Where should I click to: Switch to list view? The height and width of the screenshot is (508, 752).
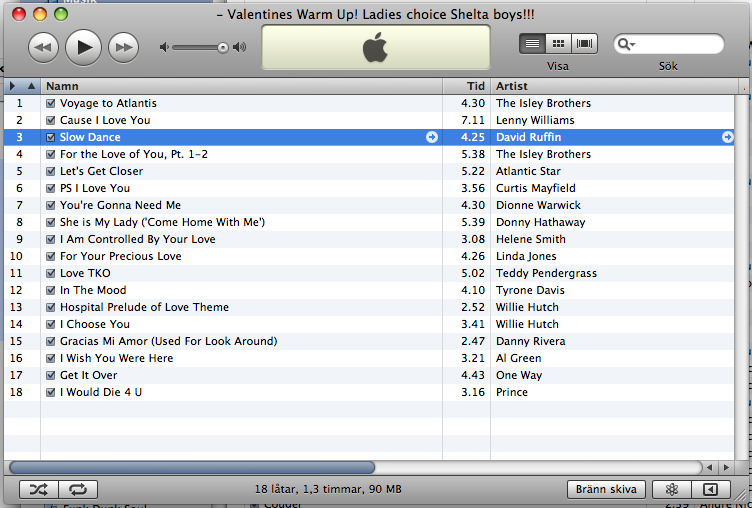532,44
